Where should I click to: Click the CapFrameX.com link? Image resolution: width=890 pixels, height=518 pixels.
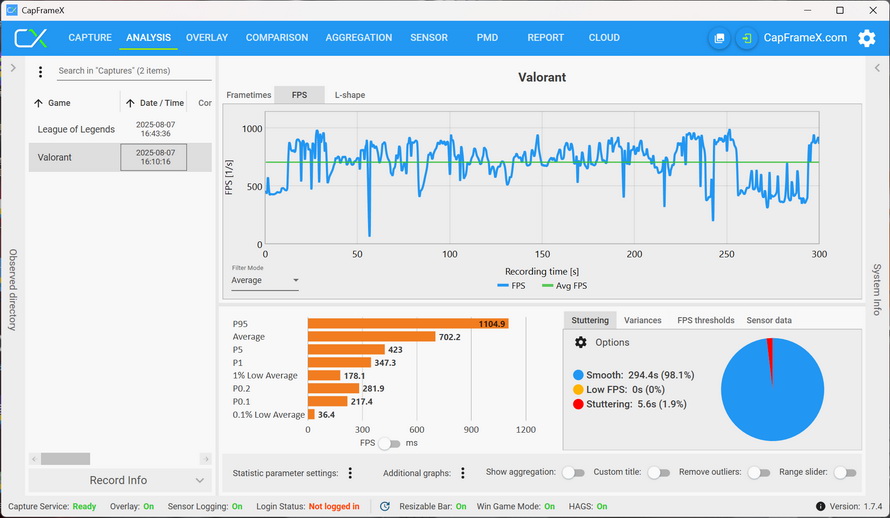coord(805,38)
